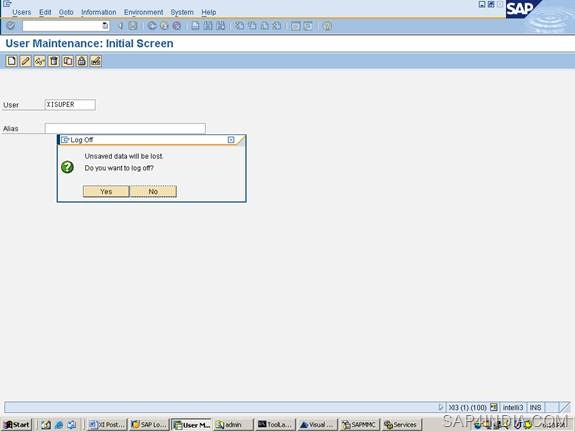Click the Copy user icon
The width and height of the screenshot is (575, 432).
[x=67, y=61]
